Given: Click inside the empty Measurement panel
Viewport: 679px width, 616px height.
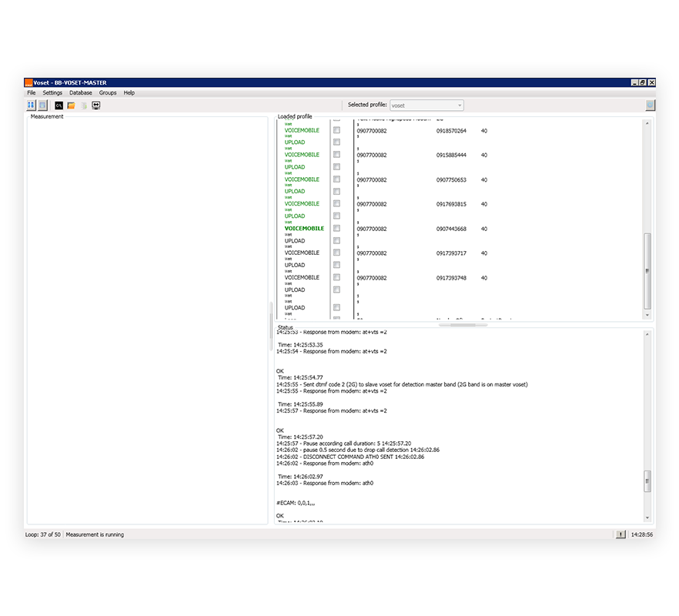Looking at the screenshot, I should pyautogui.click(x=147, y=320).
